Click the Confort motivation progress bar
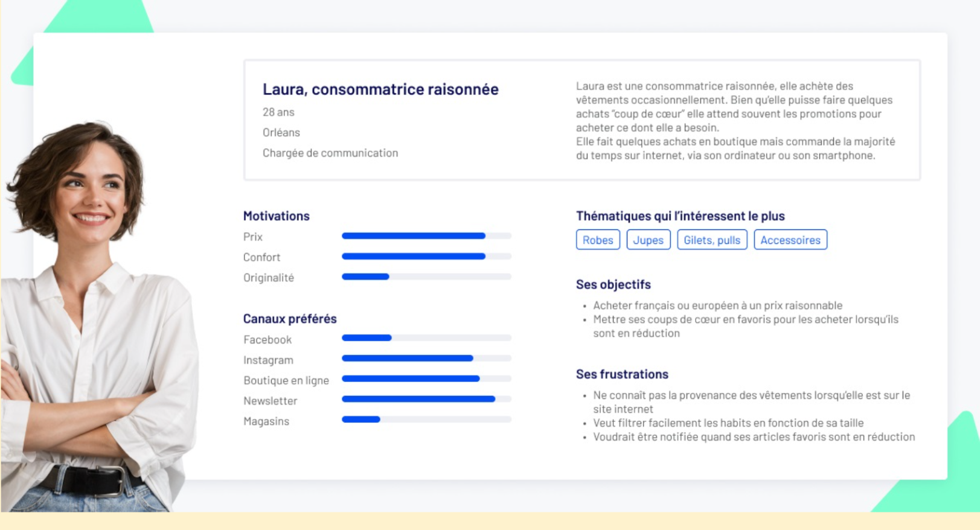980x530 pixels. [426, 257]
